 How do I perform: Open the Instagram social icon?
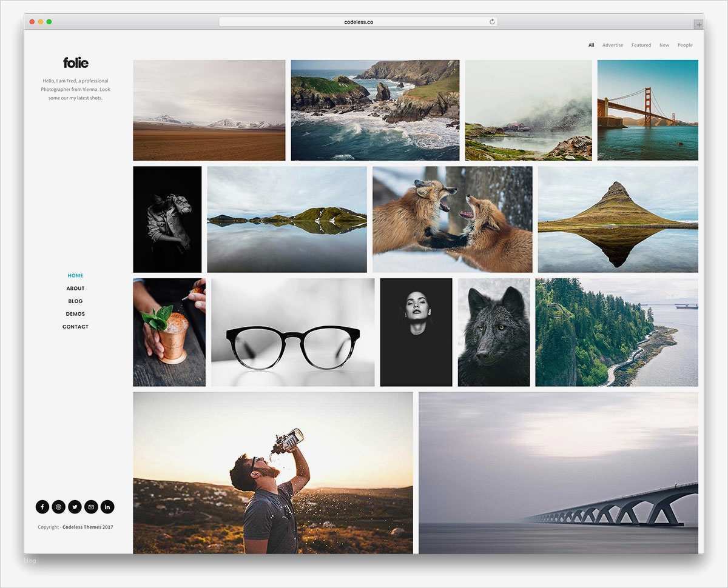point(59,507)
